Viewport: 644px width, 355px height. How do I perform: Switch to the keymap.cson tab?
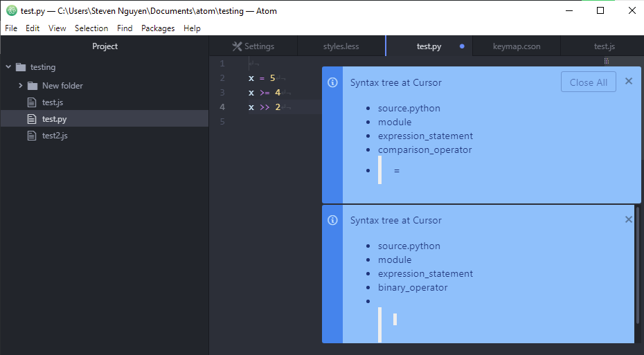517,46
